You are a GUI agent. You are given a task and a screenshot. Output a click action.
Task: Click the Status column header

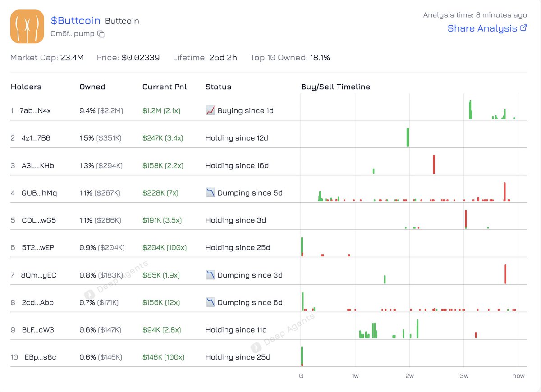point(218,87)
